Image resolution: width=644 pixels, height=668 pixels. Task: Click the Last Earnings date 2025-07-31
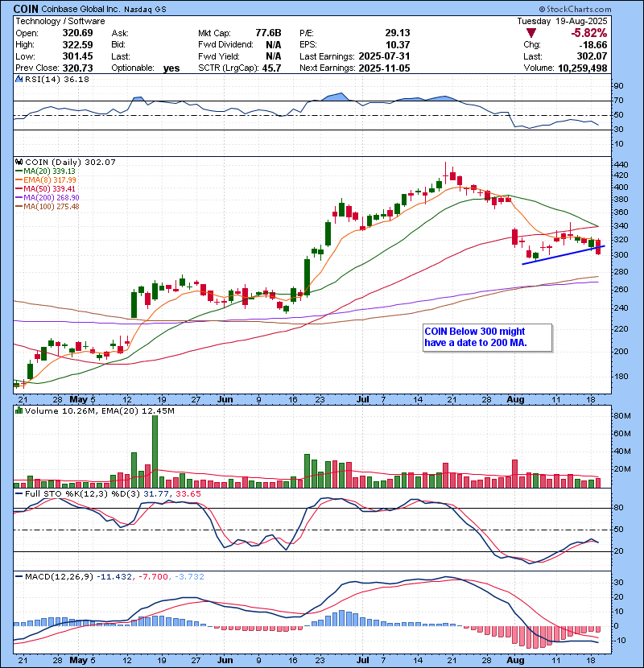pyautogui.click(x=385, y=56)
